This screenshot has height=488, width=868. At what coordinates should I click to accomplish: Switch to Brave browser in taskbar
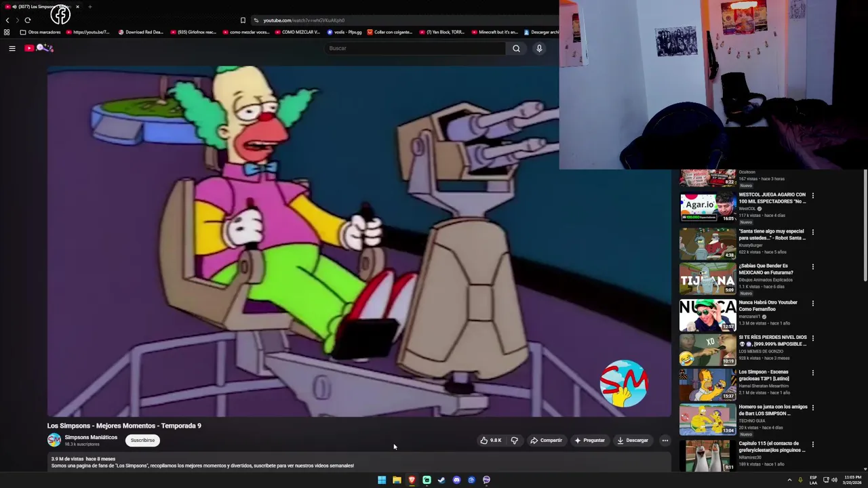pyautogui.click(x=412, y=480)
